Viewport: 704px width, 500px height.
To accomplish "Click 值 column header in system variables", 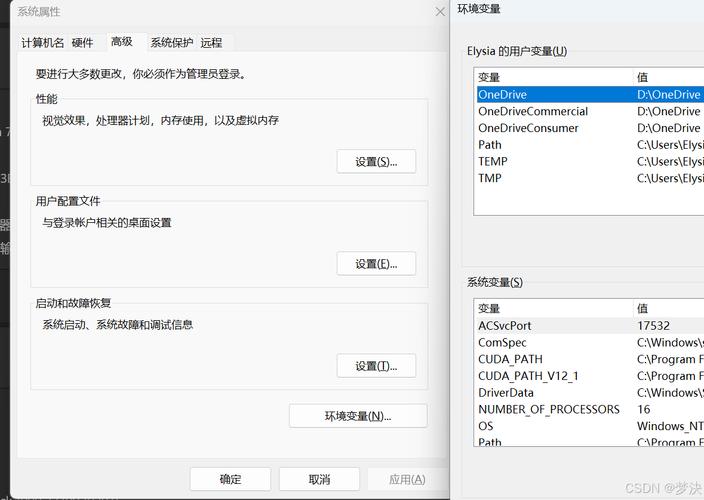I will click(x=669, y=308).
